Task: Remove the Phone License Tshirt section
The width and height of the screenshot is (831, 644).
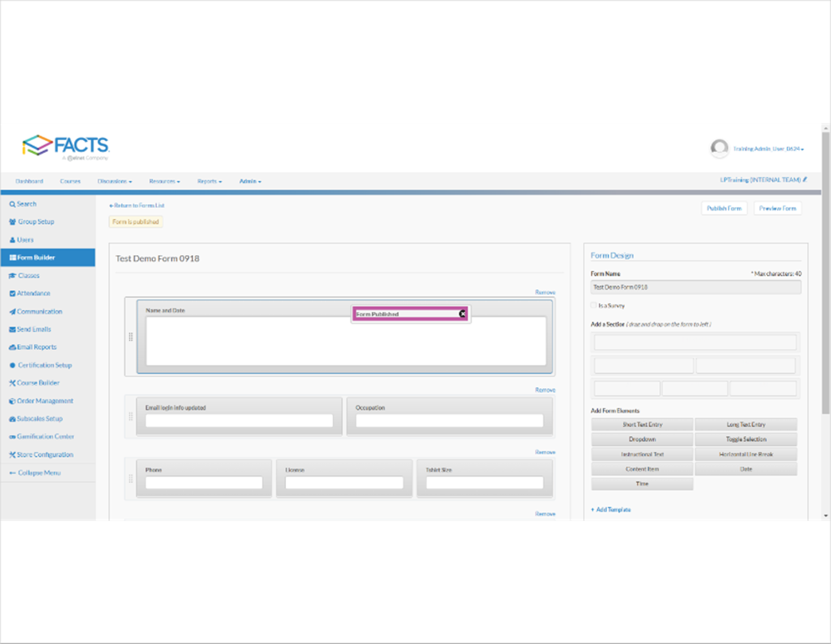Action: pos(545,452)
